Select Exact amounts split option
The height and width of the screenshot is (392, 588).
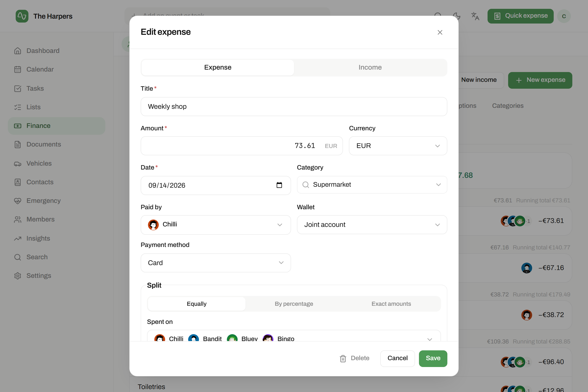click(x=391, y=304)
